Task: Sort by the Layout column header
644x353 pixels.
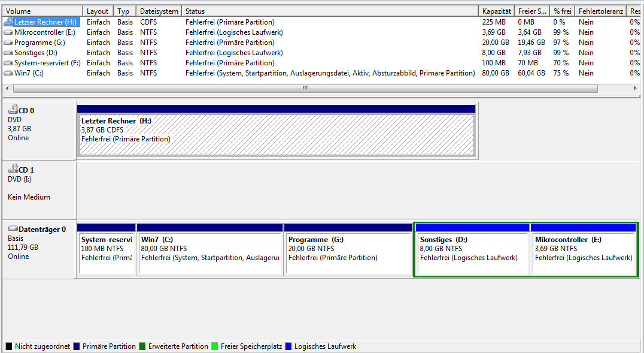Action: click(x=98, y=11)
